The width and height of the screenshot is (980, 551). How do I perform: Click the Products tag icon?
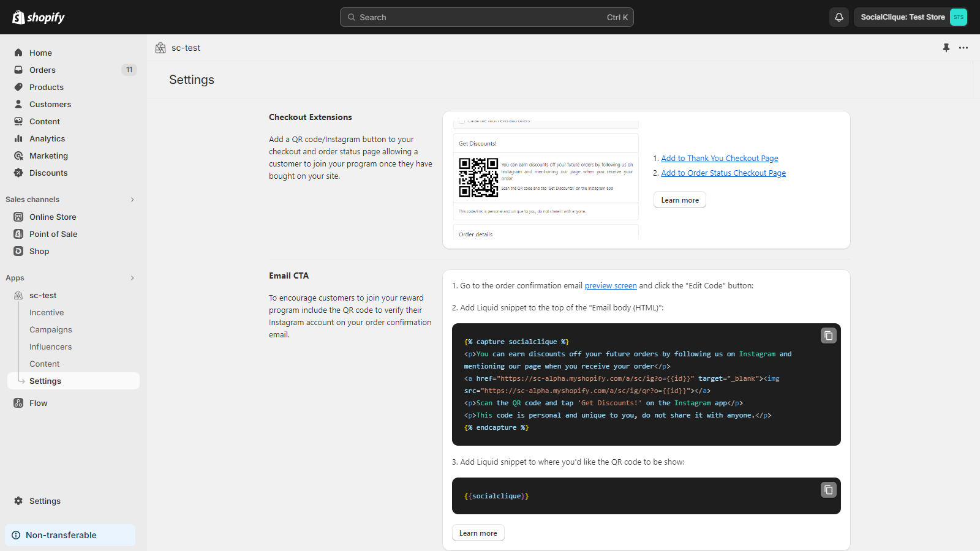[18, 87]
